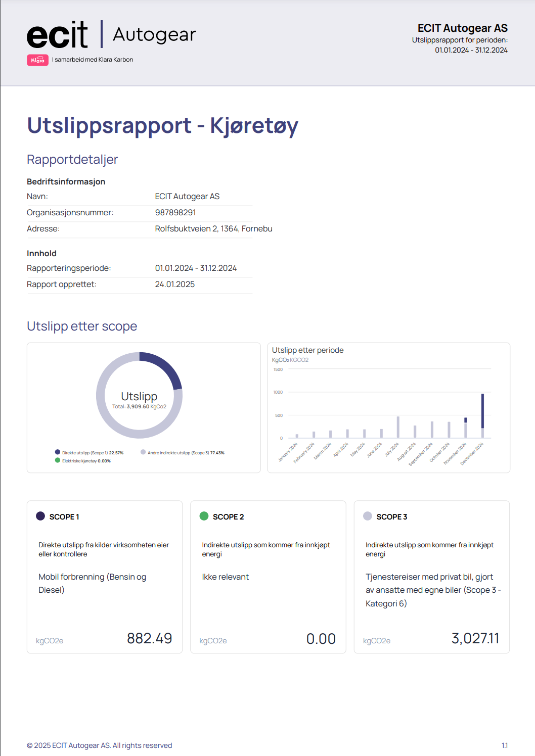535x756 pixels.
Task: Select the green SCOPE 2 dot icon
Action: pos(205,516)
